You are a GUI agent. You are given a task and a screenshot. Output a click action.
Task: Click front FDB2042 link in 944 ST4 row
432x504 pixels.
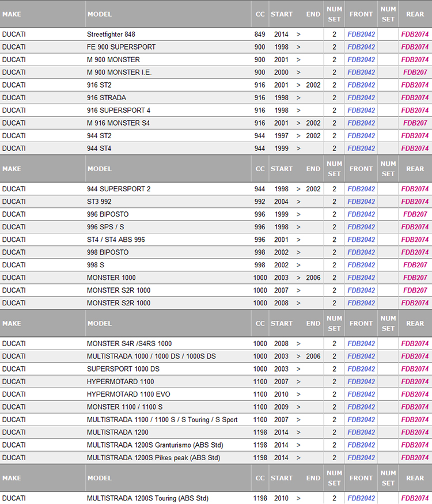(x=361, y=149)
